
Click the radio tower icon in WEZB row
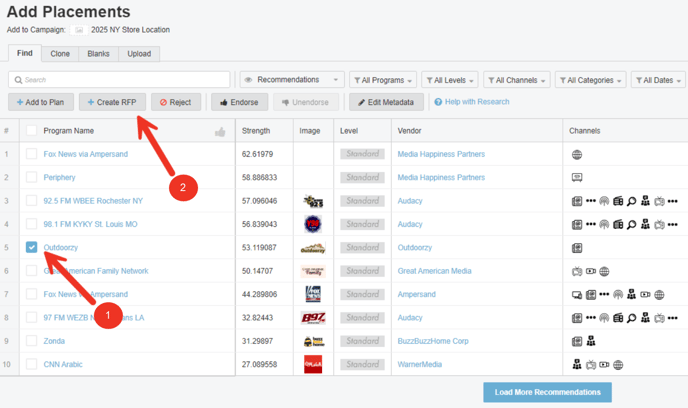point(604,318)
